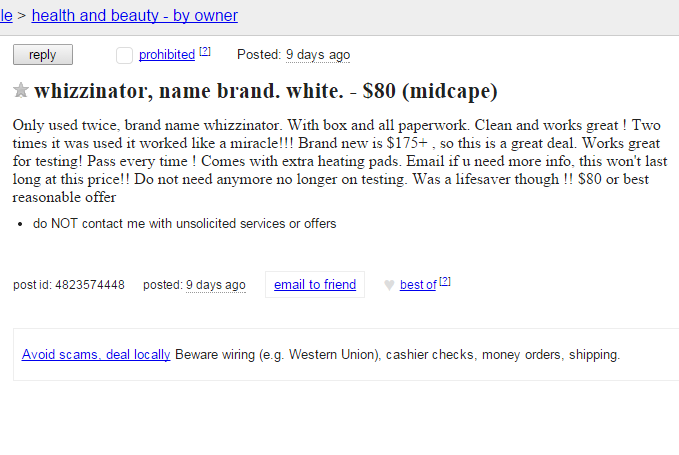Click the 9 days ago timestamp after the post id
The image size is (679, 455).
pyautogui.click(x=216, y=285)
